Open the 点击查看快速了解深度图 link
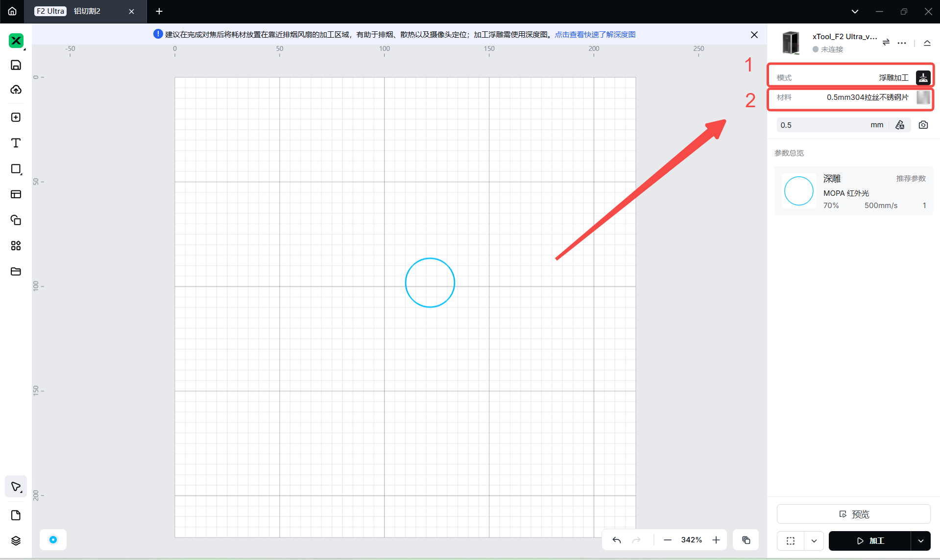This screenshot has width=940, height=560. click(595, 34)
